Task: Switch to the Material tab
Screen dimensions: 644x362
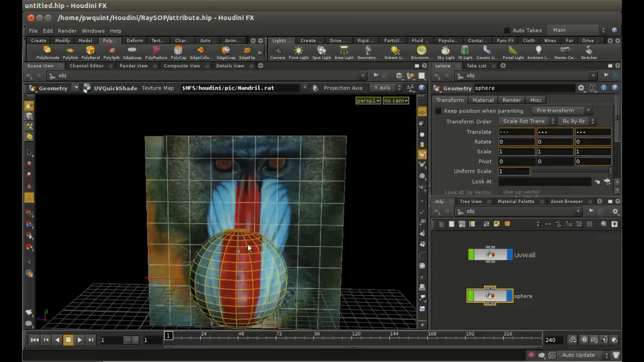Action: click(x=482, y=100)
